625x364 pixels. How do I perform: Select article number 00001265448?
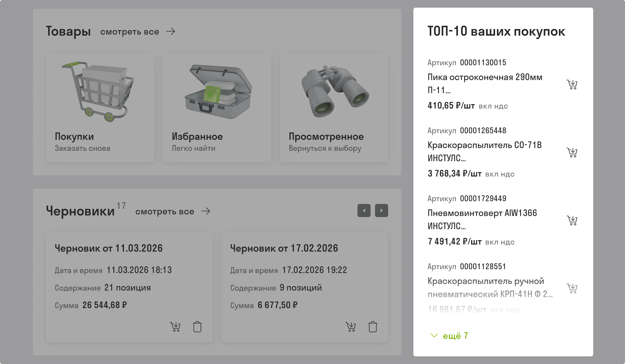pos(483,130)
